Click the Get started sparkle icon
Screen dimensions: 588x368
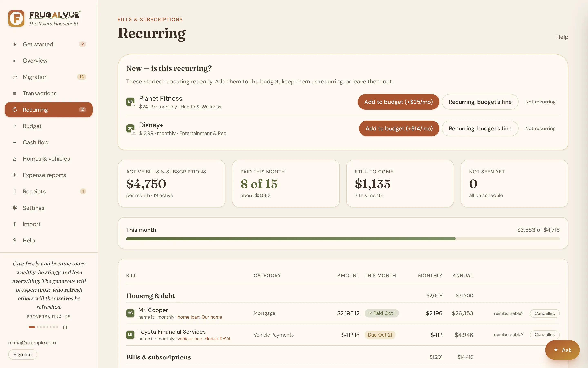pyautogui.click(x=14, y=44)
